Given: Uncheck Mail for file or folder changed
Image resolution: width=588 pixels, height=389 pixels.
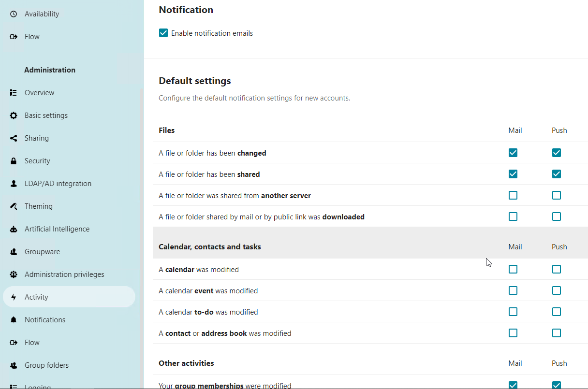Looking at the screenshot, I should (513, 153).
